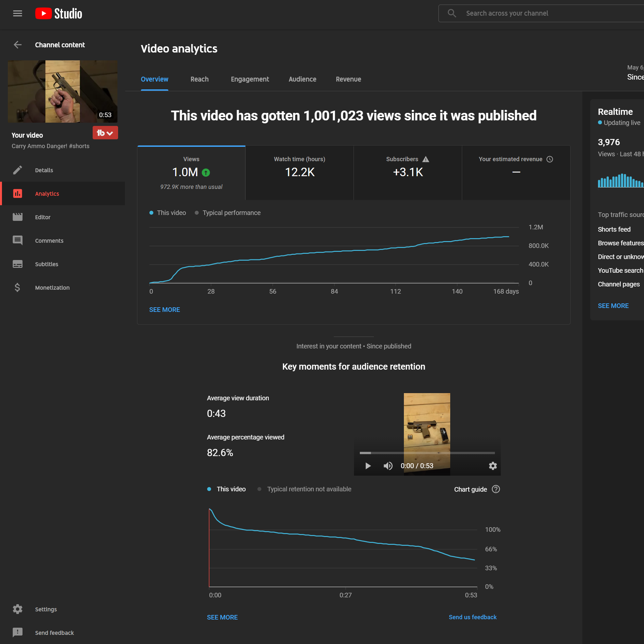644x644 pixels.
Task: Play the retention preview video
Action: pos(368,466)
